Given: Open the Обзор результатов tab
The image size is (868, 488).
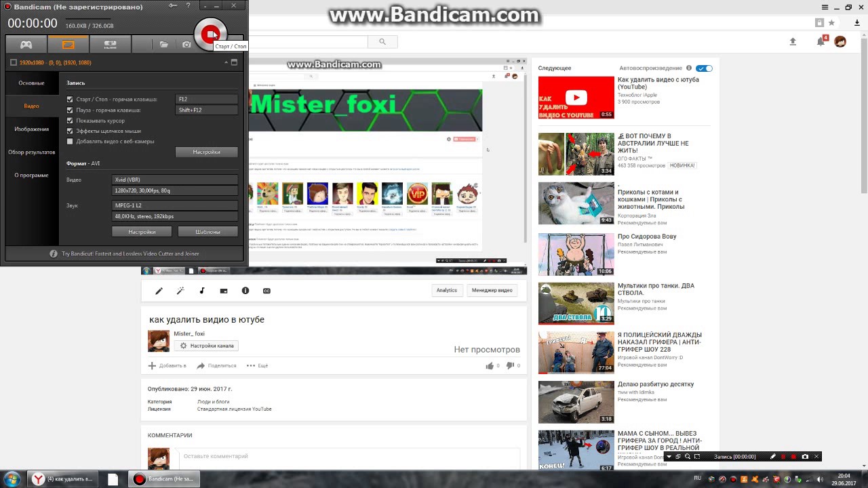Looking at the screenshot, I should click(31, 152).
